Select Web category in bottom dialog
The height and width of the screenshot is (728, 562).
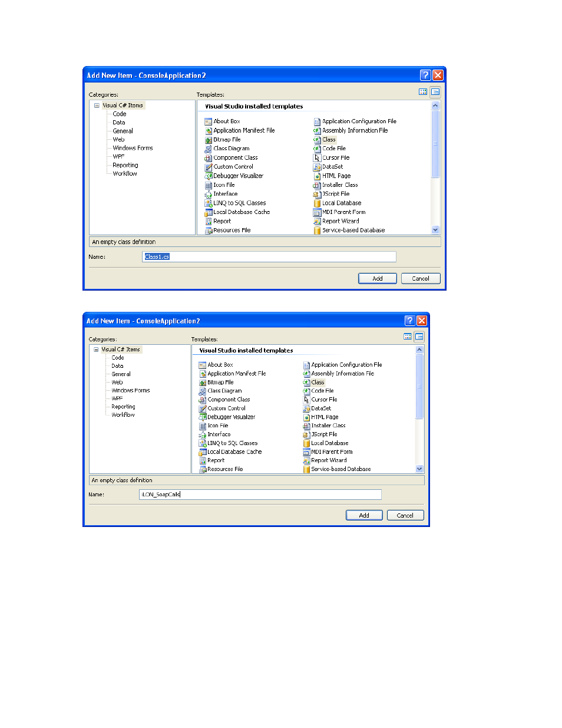[x=117, y=383]
